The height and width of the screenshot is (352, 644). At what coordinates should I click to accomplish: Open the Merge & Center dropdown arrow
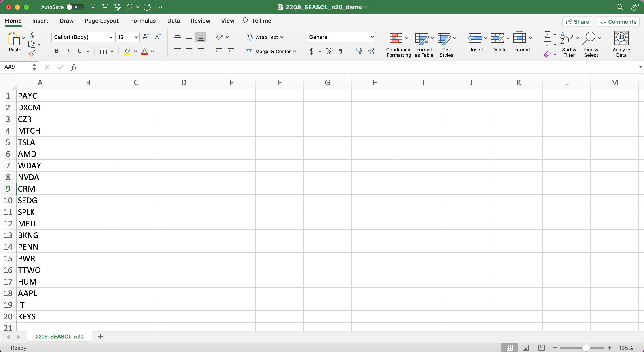pyautogui.click(x=294, y=51)
